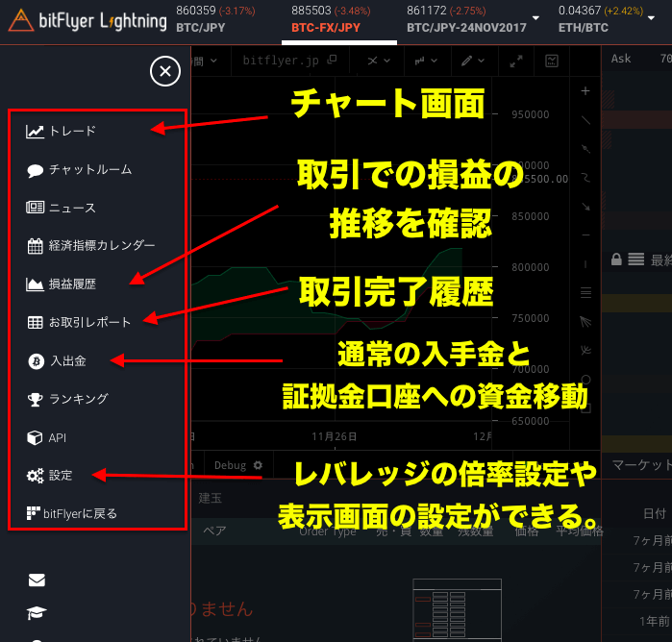This screenshot has width=672, height=642.
Task: Click the ペア column header
Action: pos(214,531)
